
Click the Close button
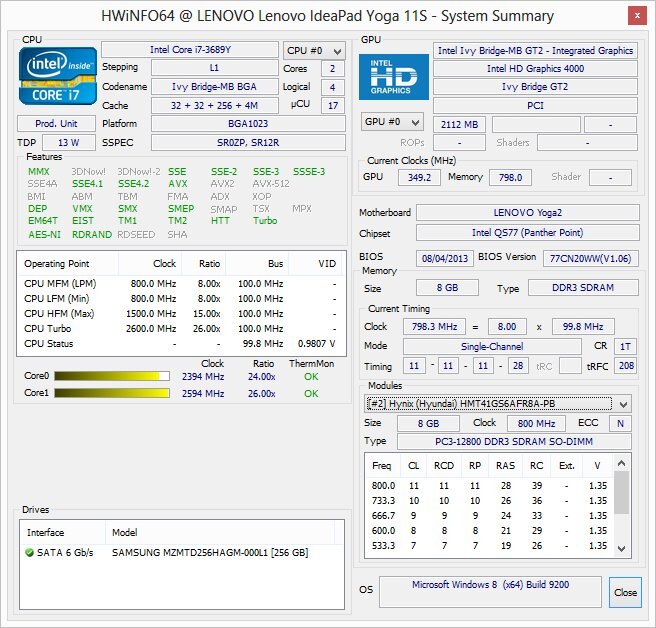[625, 592]
